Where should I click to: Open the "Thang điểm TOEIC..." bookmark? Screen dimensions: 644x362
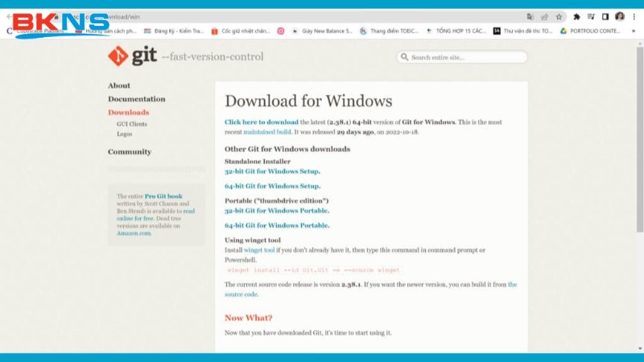[x=390, y=31]
